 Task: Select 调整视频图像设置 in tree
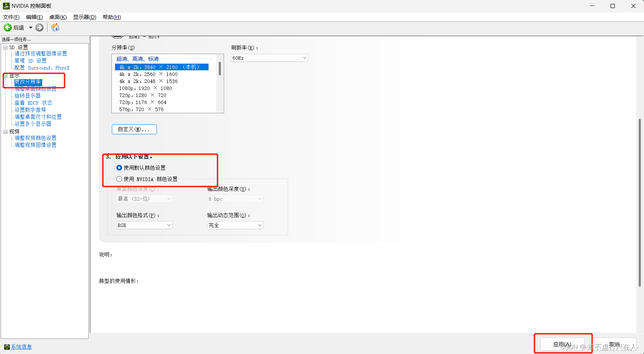(36, 145)
